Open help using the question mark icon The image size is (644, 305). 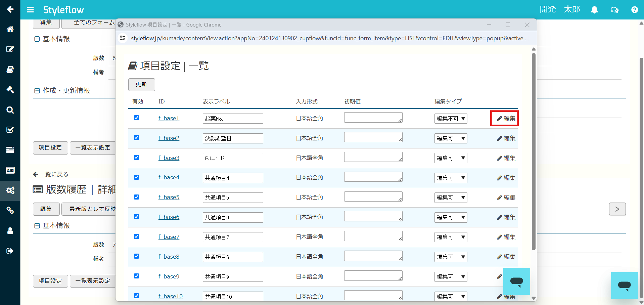tap(634, 10)
